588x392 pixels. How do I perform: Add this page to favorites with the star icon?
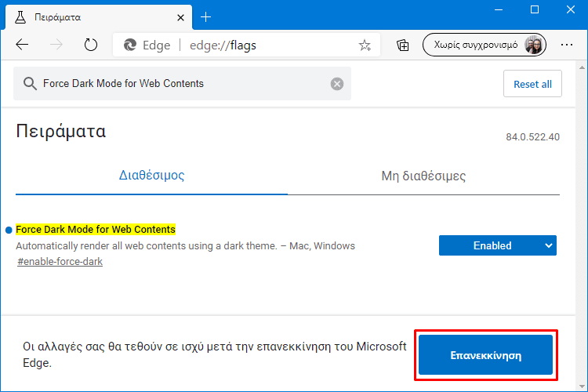(x=365, y=45)
